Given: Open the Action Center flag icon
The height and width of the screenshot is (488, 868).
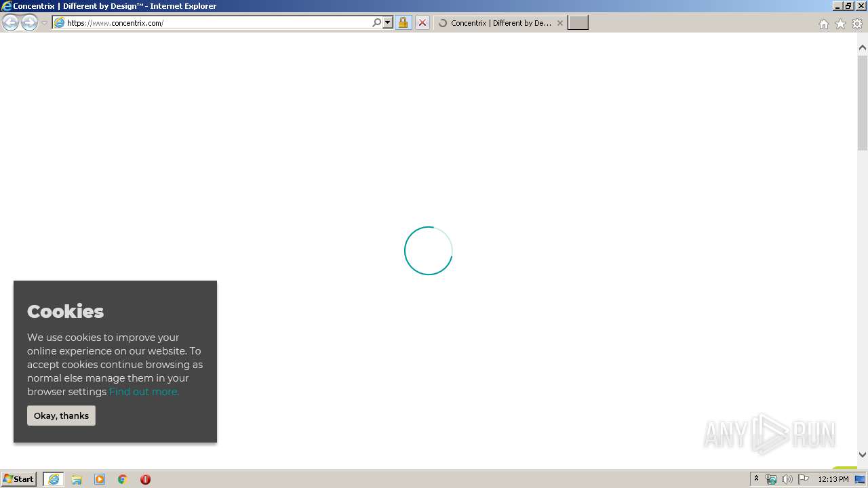Looking at the screenshot, I should 804,479.
